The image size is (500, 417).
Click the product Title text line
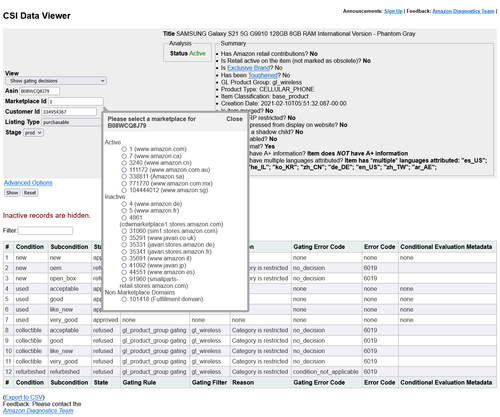(289, 34)
